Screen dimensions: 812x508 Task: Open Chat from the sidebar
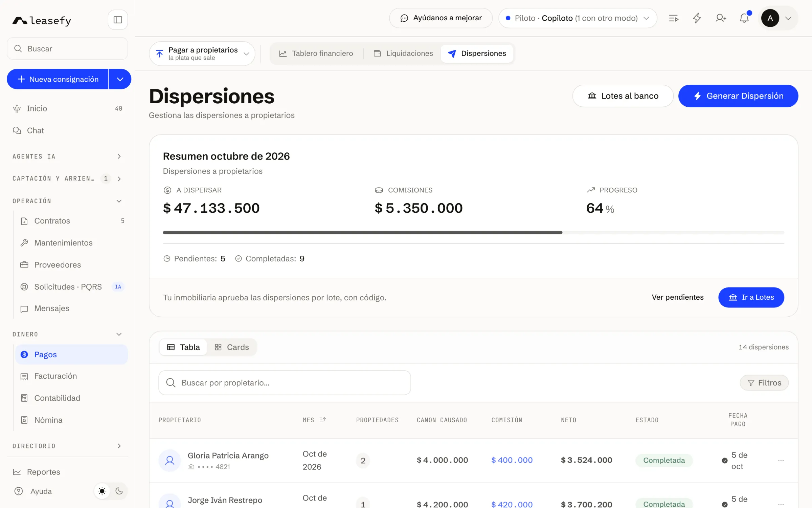[x=67, y=130]
